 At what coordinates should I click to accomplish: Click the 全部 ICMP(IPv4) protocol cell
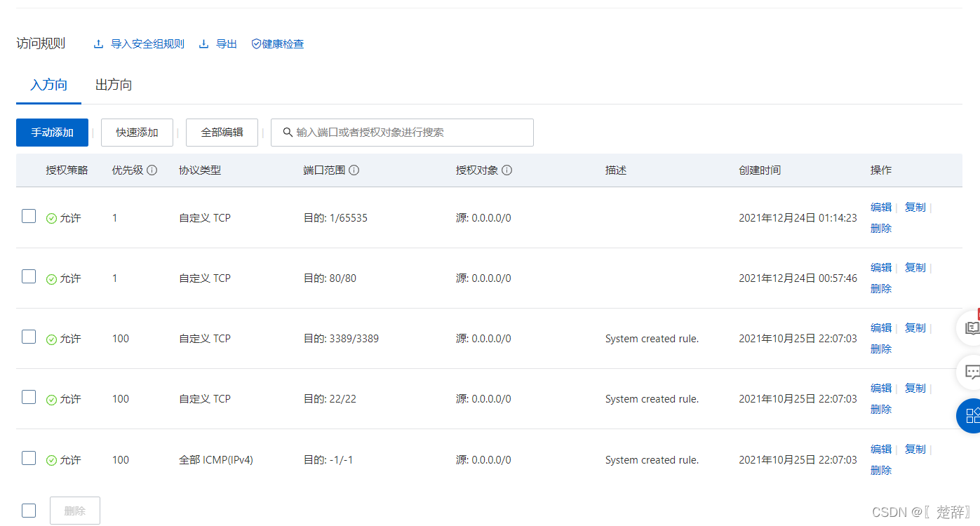tap(216, 460)
